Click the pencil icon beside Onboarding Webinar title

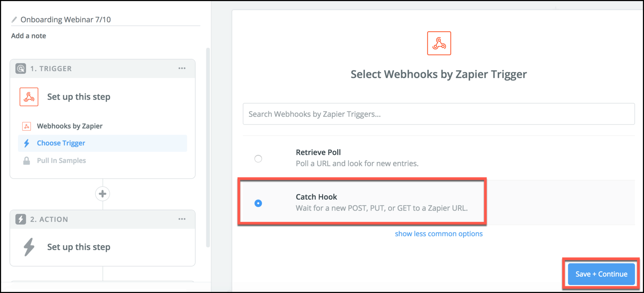pyautogui.click(x=14, y=19)
